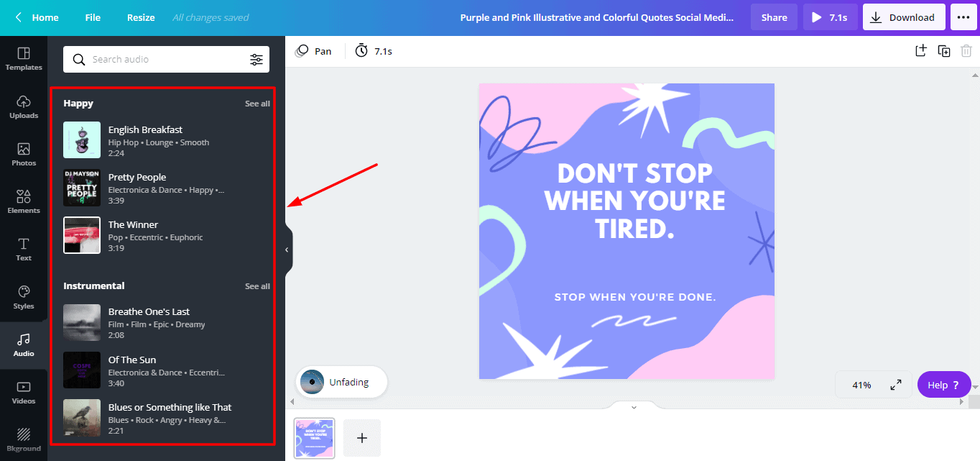The height and width of the screenshot is (461, 980).
Task: Open the Templates sidebar panel
Action: tap(24, 59)
